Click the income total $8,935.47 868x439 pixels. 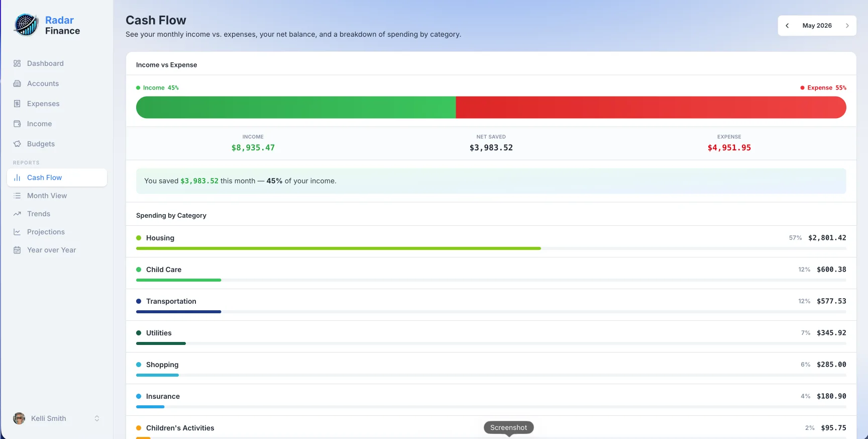pos(253,148)
